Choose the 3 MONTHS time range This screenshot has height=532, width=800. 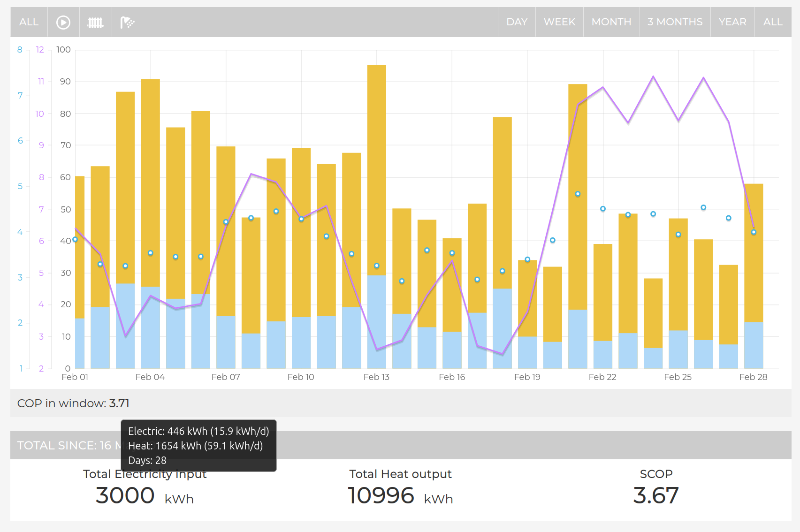(x=675, y=22)
